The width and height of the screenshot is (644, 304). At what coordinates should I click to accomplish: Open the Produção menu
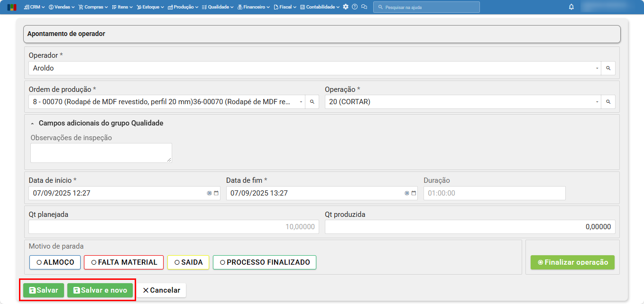coord(183,7)
